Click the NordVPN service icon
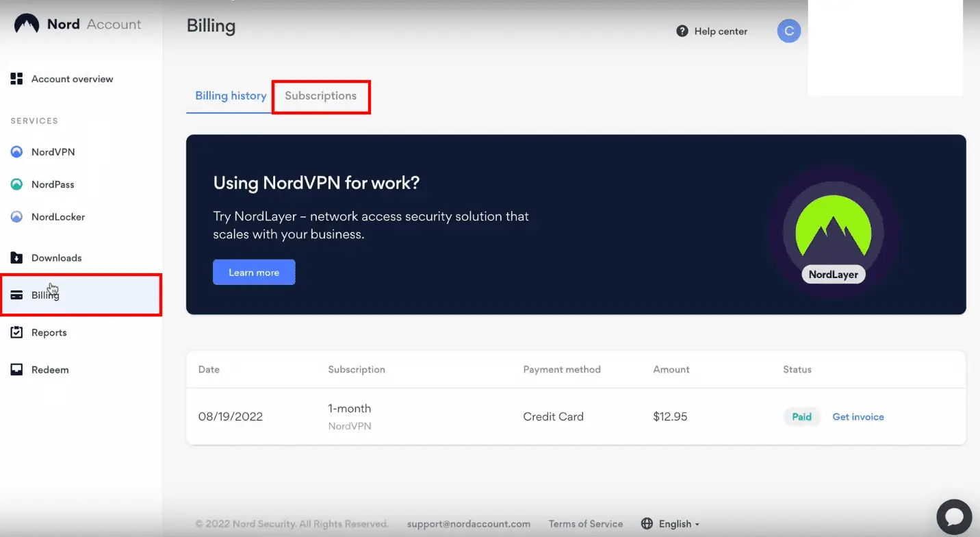The image size is (980, 537). [x=17, y=152]
